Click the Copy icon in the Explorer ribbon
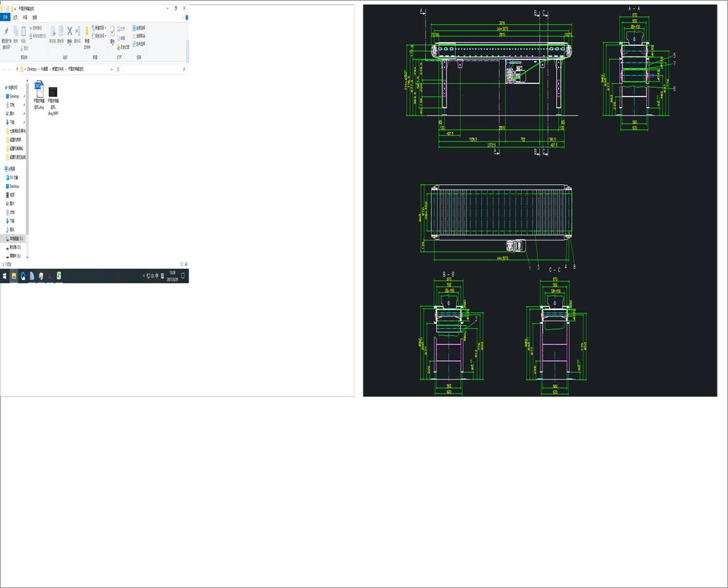The width and height of the screenshot is (728, 588). (x=15, y=31)
